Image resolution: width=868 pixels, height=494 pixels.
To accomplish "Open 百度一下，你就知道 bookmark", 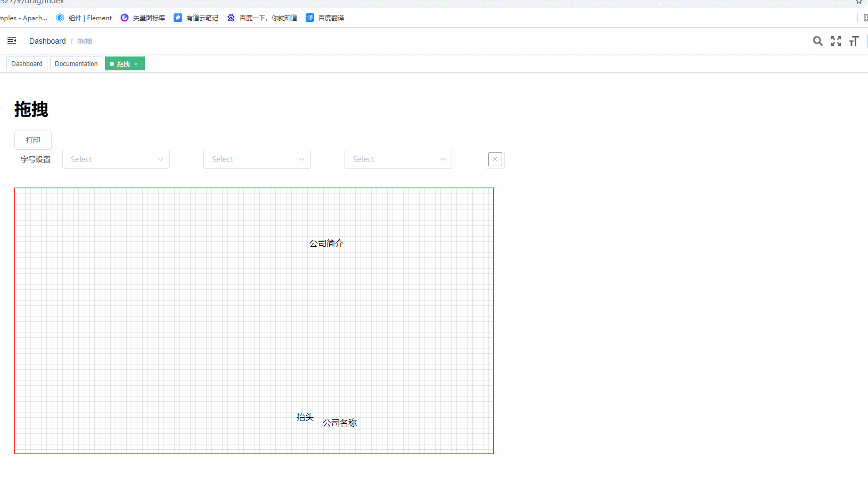I will tap(262, 18).
